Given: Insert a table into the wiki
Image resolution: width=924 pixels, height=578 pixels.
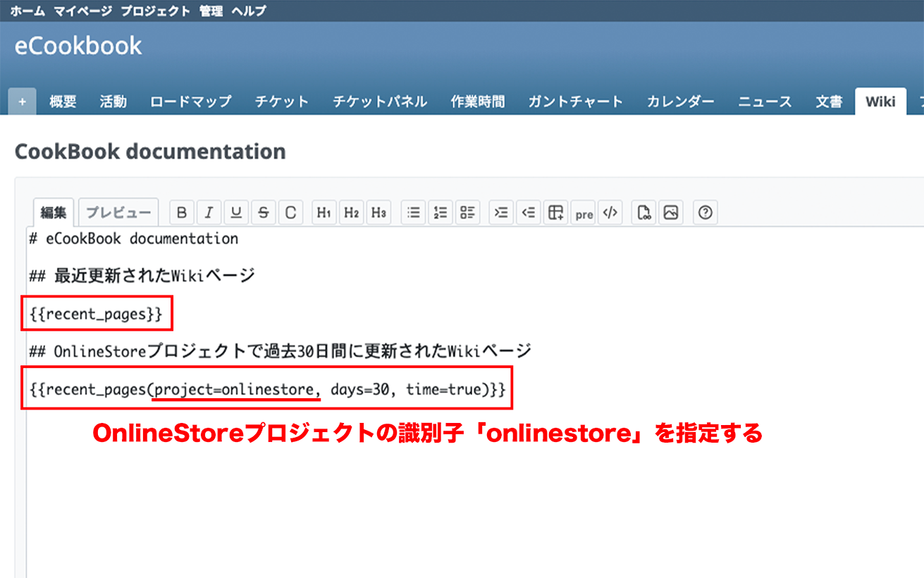Looking at the screenshot, I should (x=556, y=212).
